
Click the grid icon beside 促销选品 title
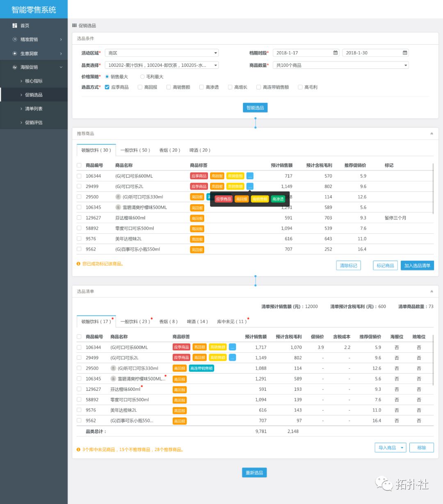(74, 25)
